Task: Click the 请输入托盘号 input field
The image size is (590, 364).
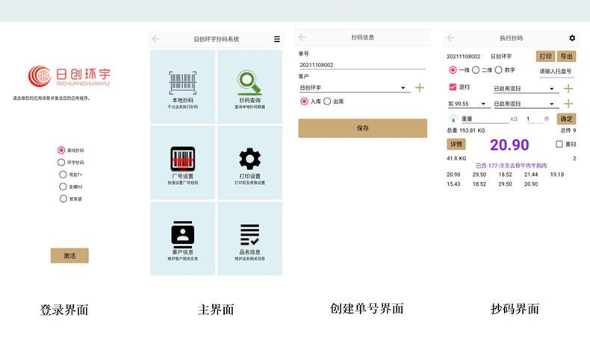Action: click(x=556, y=72)
